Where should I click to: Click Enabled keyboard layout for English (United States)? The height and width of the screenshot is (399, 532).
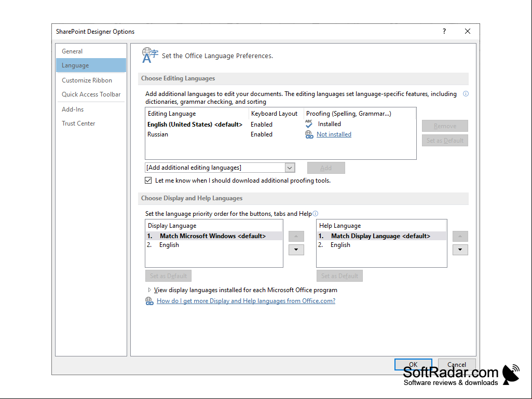click(x=262, y=125)
